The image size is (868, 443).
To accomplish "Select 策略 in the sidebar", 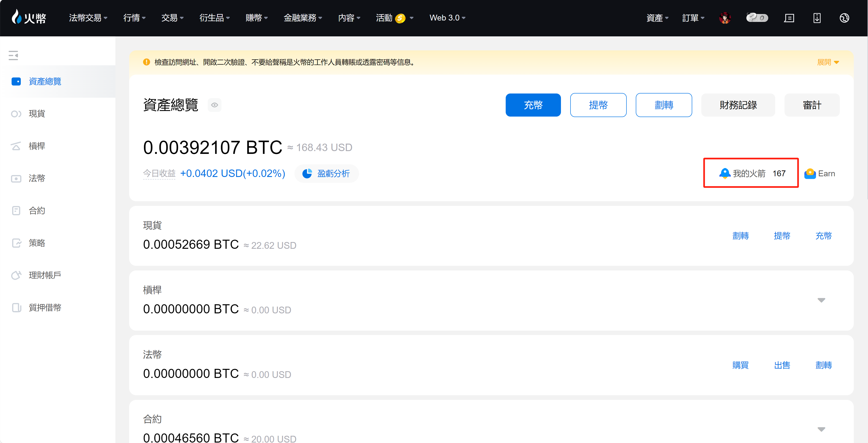I will (37, 243).
